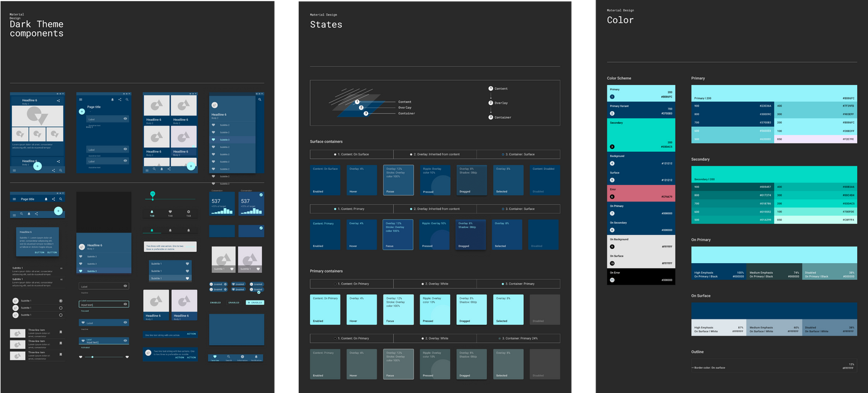Click the 'Content: Disabled' state tile
The width and height of the screenshot is (868, 393).
pyautogui.click(x=545, y=180)
